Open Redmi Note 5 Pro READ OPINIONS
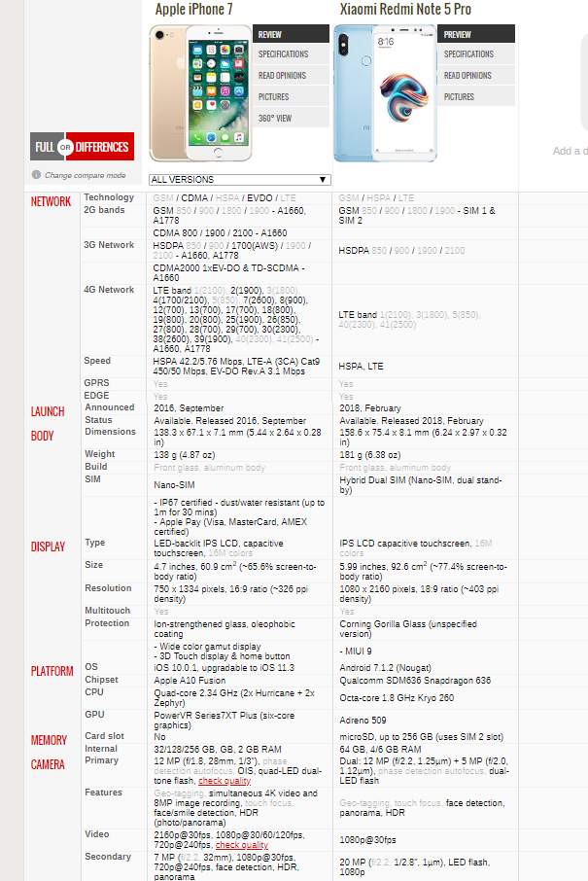 pos(476,75)
